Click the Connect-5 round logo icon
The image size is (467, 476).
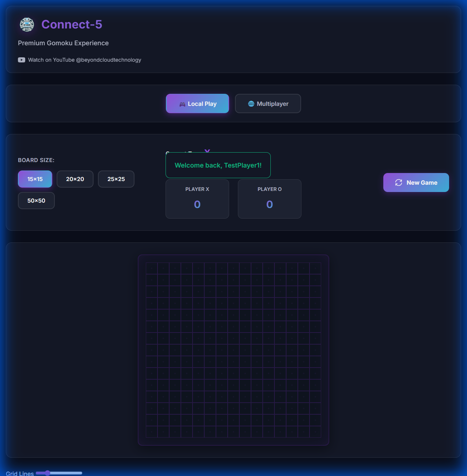coord(27,24)
